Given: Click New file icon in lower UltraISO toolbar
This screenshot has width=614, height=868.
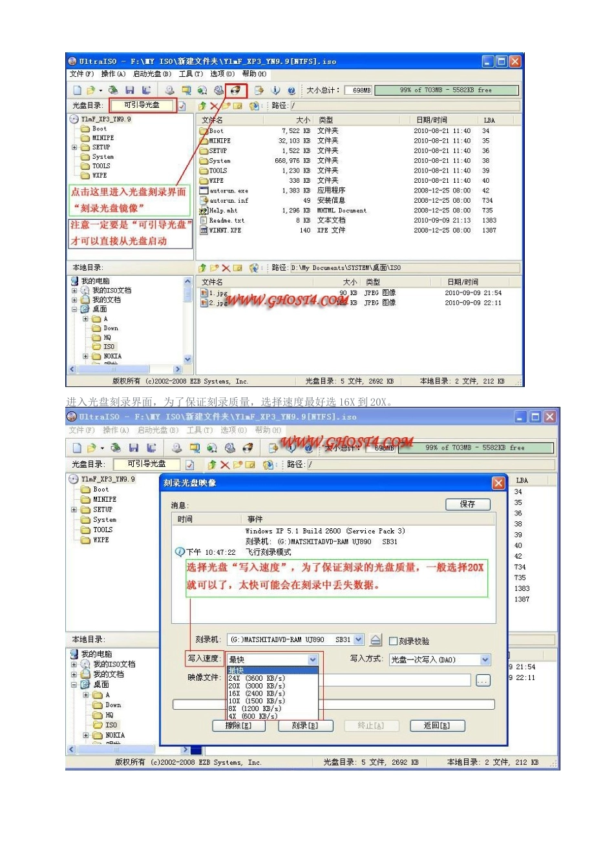Looking at the screenshot, I should point(78,448).
